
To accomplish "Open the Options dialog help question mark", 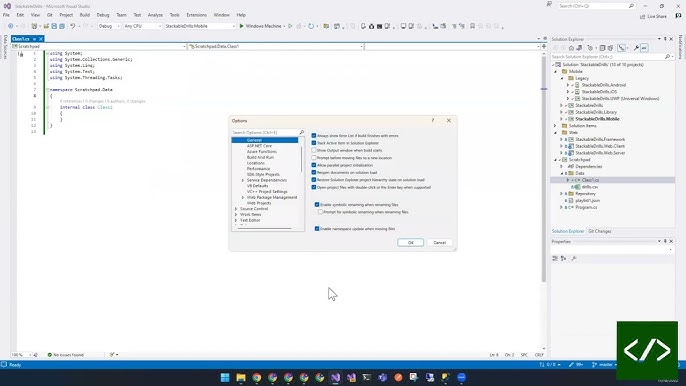I will [433, 120].
